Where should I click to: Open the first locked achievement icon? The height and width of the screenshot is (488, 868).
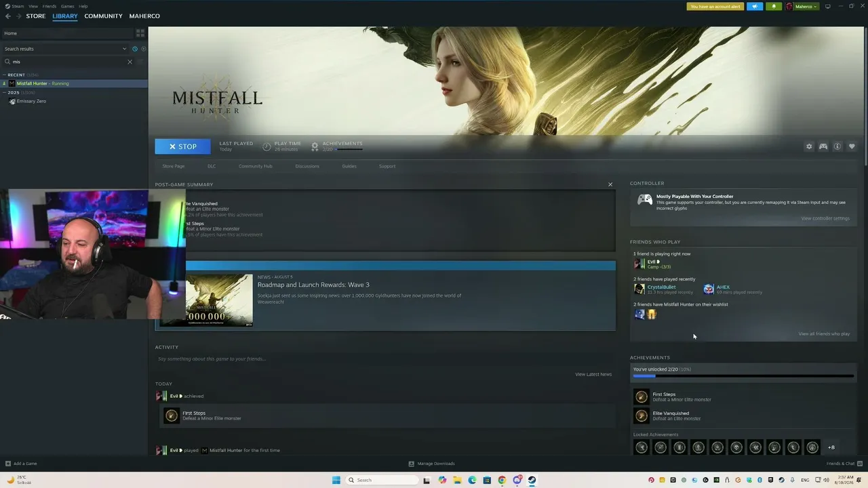point(641,447)
